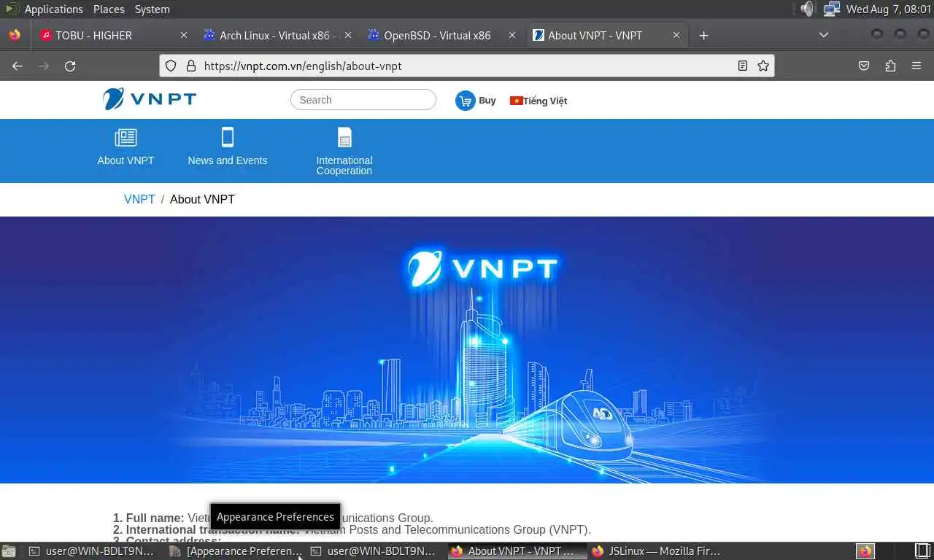Click the VNPT logo in header

pyautogui.click(x=150, y=99)
